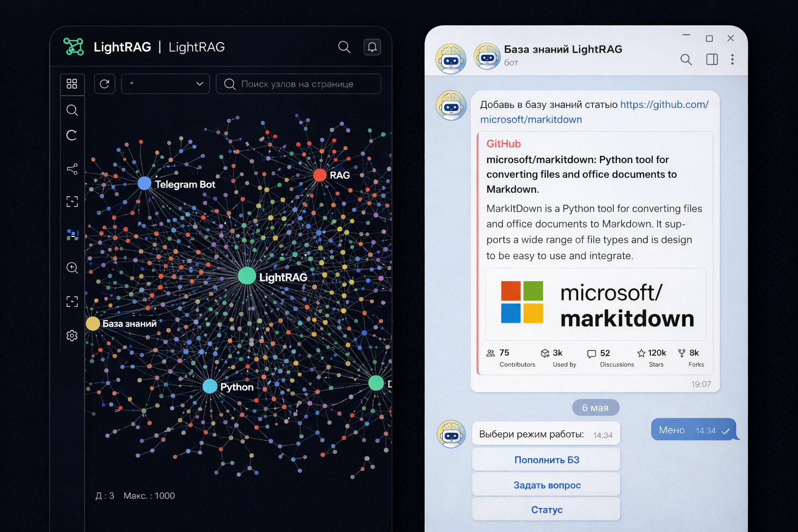Select the central LightRAG graph node
The image size is (798, 532).
click(247, 276)
